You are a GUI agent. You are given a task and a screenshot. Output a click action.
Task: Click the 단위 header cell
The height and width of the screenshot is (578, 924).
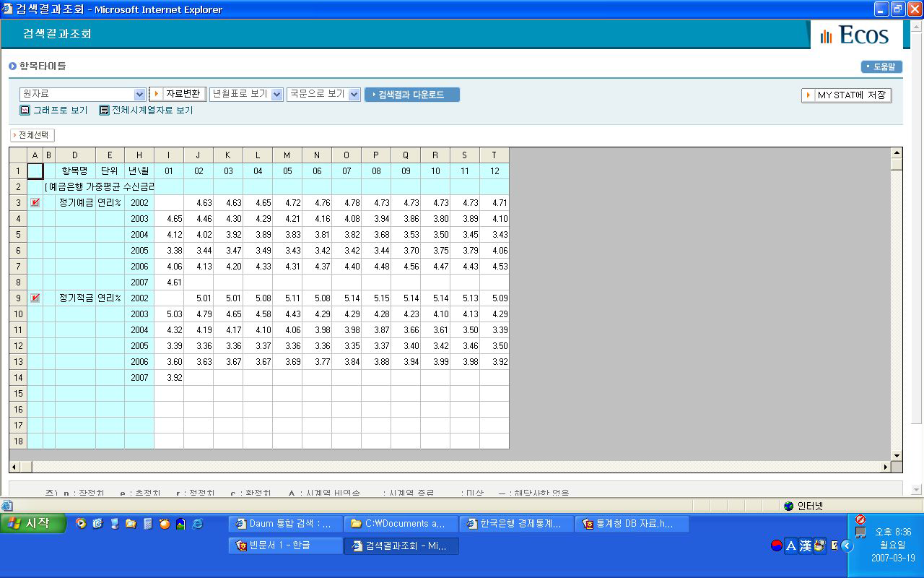110,171
